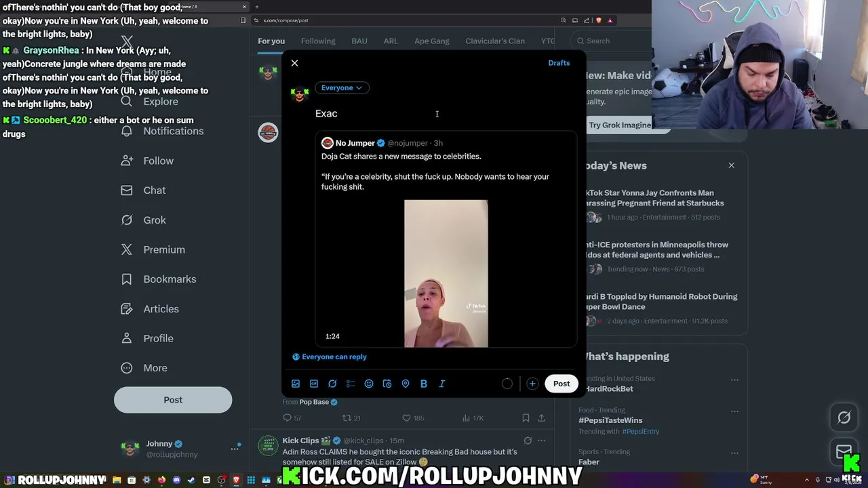The image size is (868, 488).
Task: Play the quoted Doja Cat video
Action: (x=446, y=273)
